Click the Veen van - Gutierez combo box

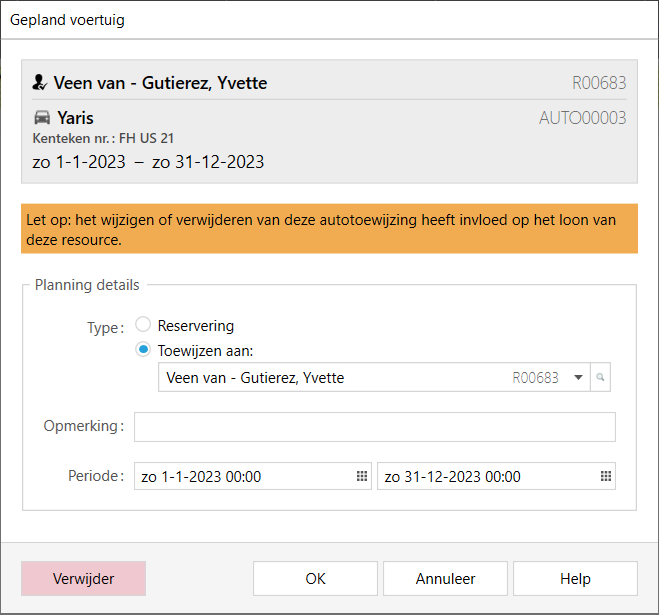click(330, 378)
